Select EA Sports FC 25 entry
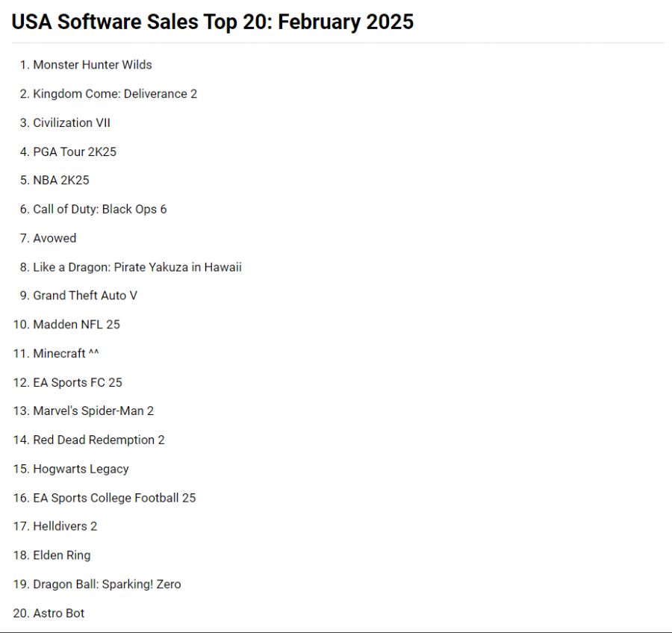The height and width of the screenshot is (633, 672). pos(78,382)
